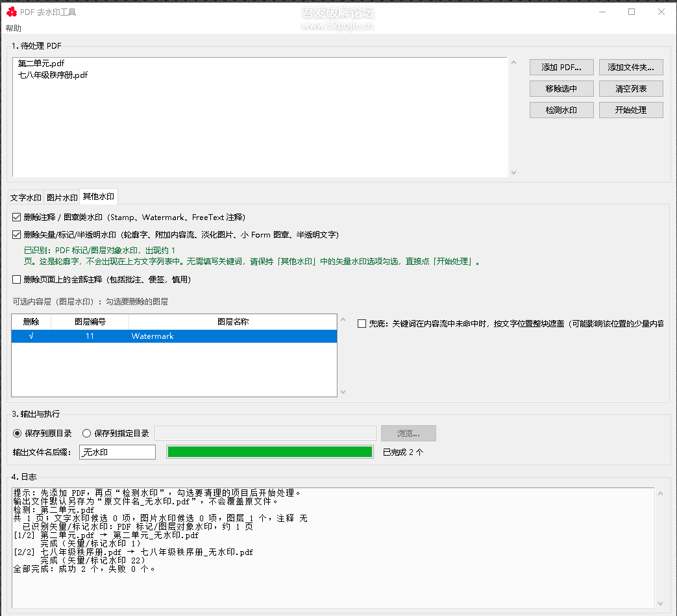This screenshot has width=677, height=616.
Task: Click the 检测水印 button
Action: (561, 110)
